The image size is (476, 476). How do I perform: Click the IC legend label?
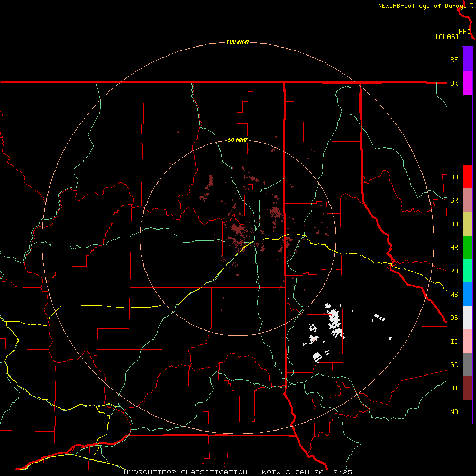pyautogui.click(x=454, y=342)
